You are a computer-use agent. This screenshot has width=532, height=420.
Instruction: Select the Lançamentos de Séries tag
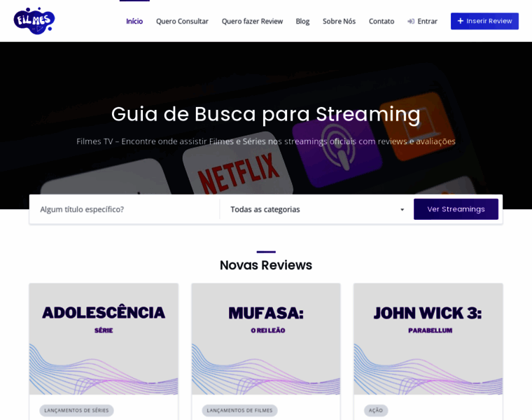point(77,410)
